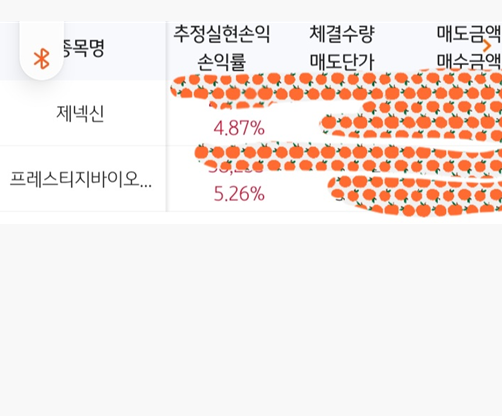Click the empty gray area below the table
The height and width of the screenshot is (416, 502).
[x=251, y=319]
